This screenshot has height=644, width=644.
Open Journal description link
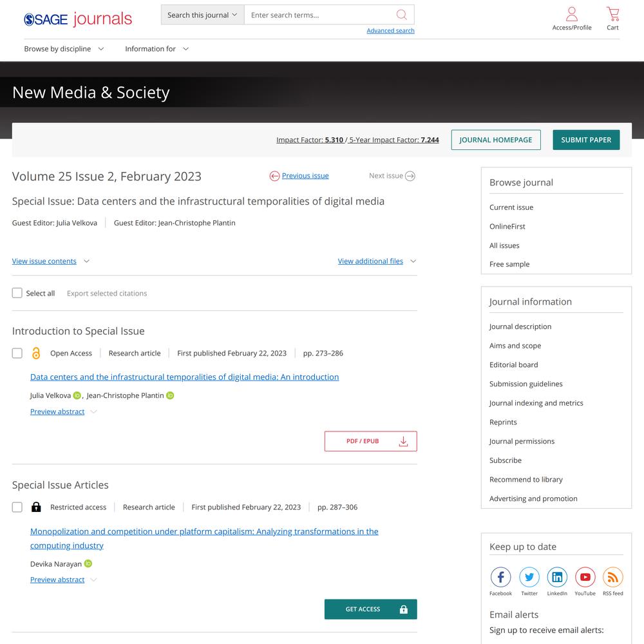pyautogui.click(x=520, y=327)
